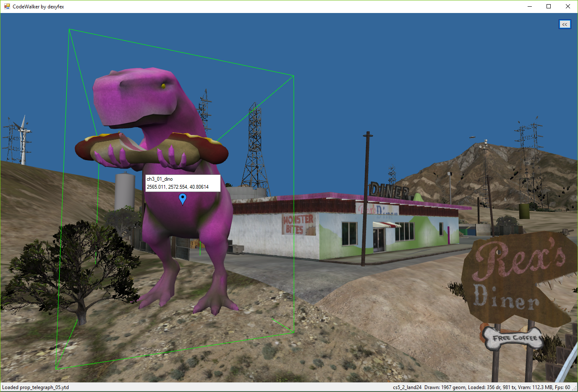The image size is (578, 392).
Task: Expand the tools panel with "<<" button
Action: [565, 24]
